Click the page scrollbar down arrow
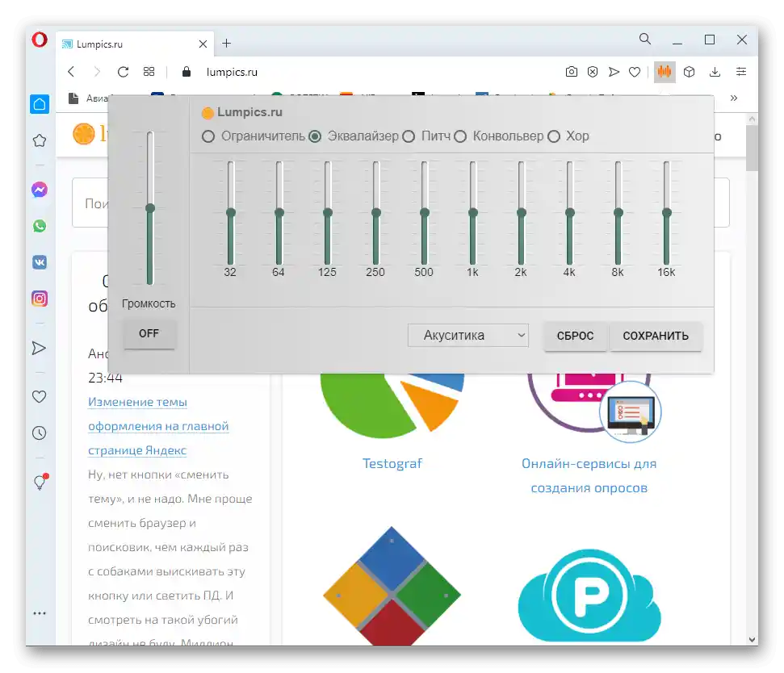Viewport: 784px width, 673px height. [752, 639]
